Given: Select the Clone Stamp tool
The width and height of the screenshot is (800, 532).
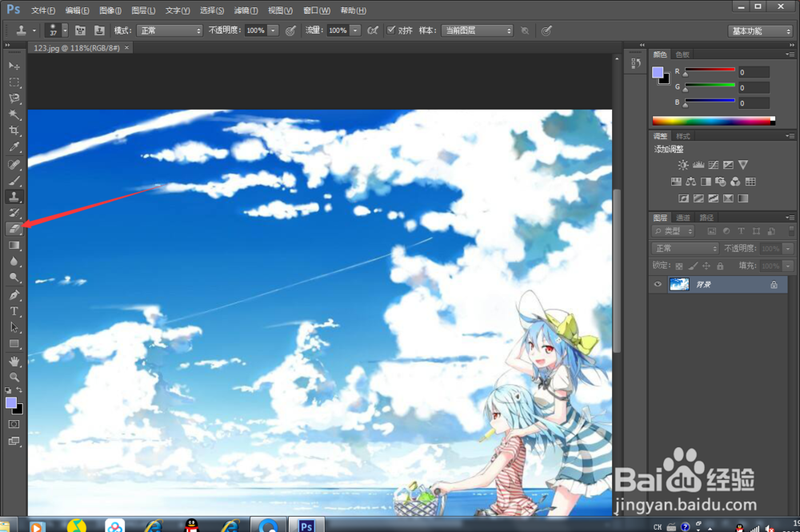Looking at the screenshot, I should coord(14,196).
